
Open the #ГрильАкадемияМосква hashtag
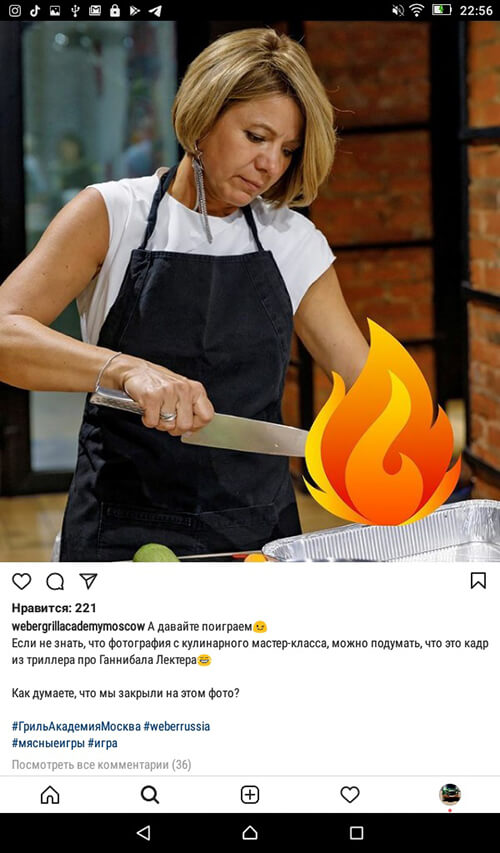click(76, 726)
